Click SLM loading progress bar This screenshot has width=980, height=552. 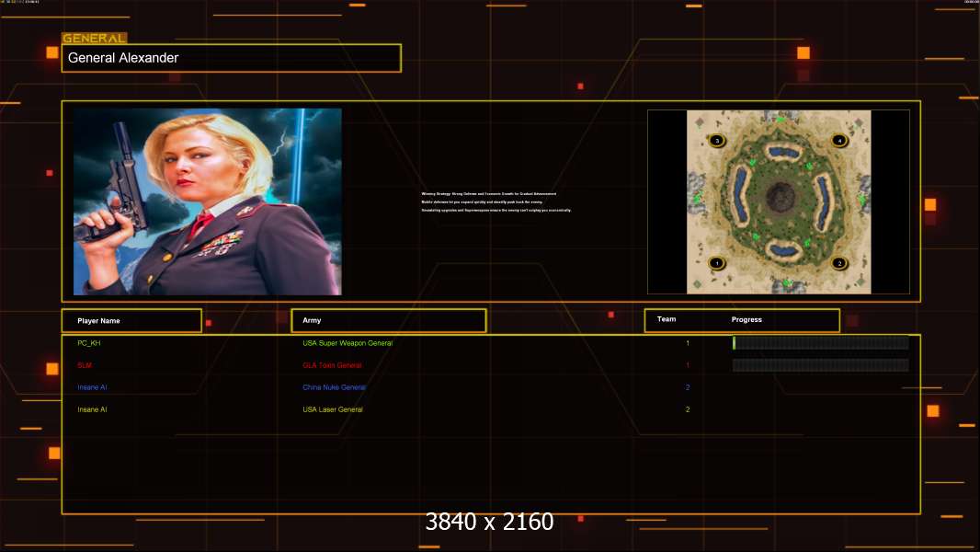[x=821, y=365]
